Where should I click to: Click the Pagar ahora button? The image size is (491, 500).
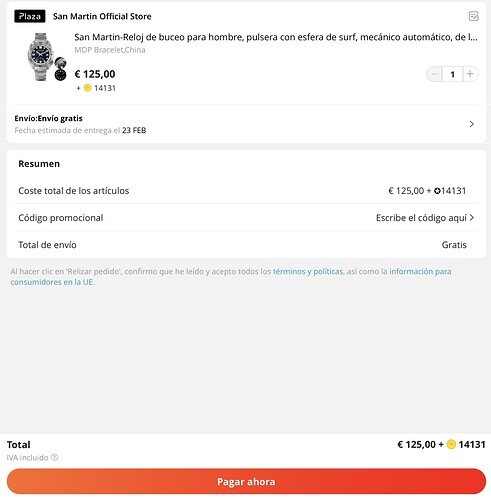tap(246, 481)
